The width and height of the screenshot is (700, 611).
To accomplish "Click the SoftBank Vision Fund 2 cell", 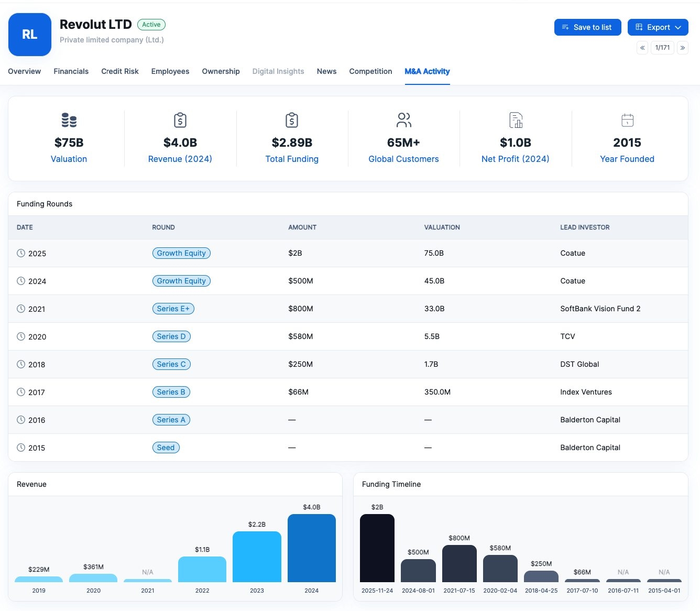I will pos(600,309).
